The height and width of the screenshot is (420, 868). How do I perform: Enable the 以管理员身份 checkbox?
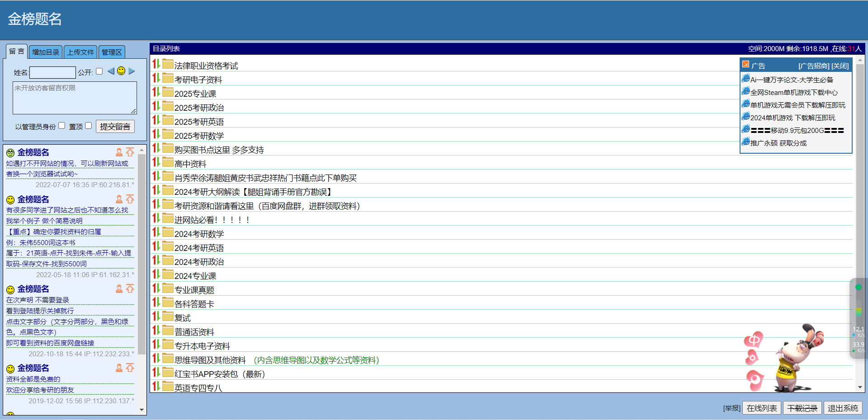pos(62,126)
